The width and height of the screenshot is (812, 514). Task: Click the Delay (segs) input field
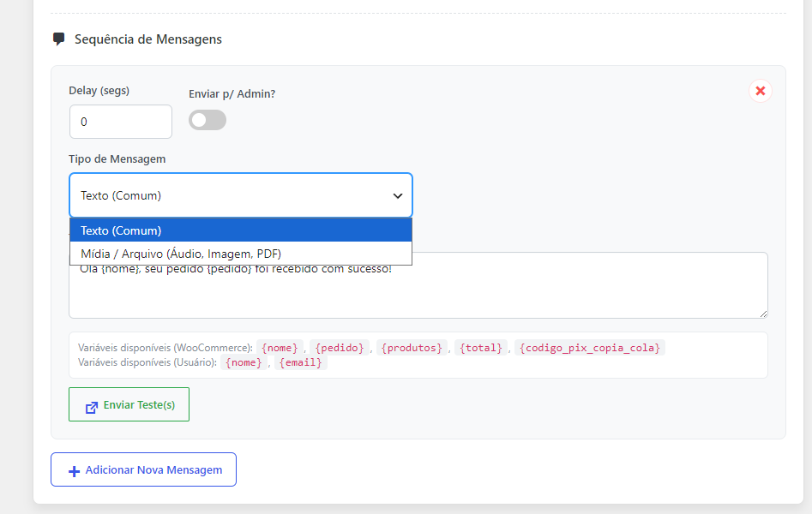coord(121,122)
